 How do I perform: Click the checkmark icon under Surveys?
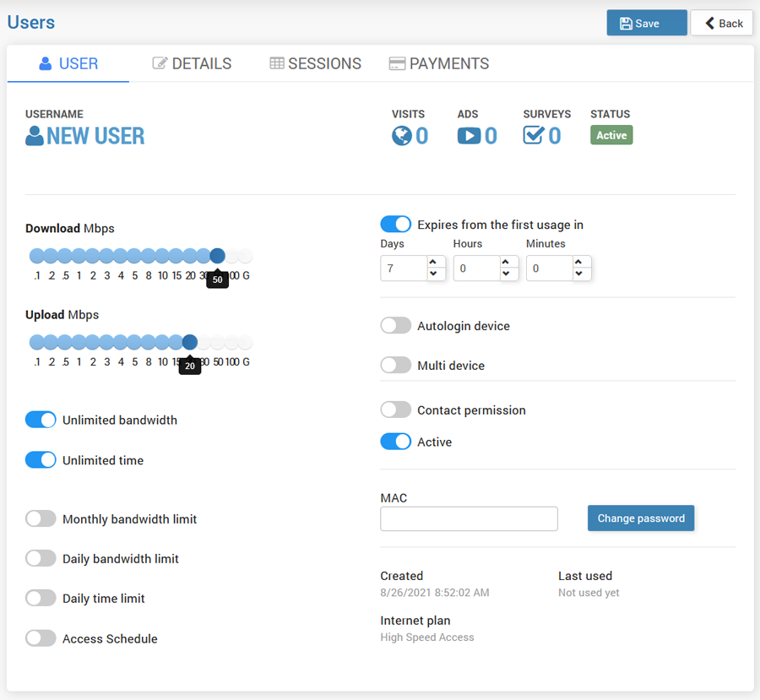(x=534, y=135)
